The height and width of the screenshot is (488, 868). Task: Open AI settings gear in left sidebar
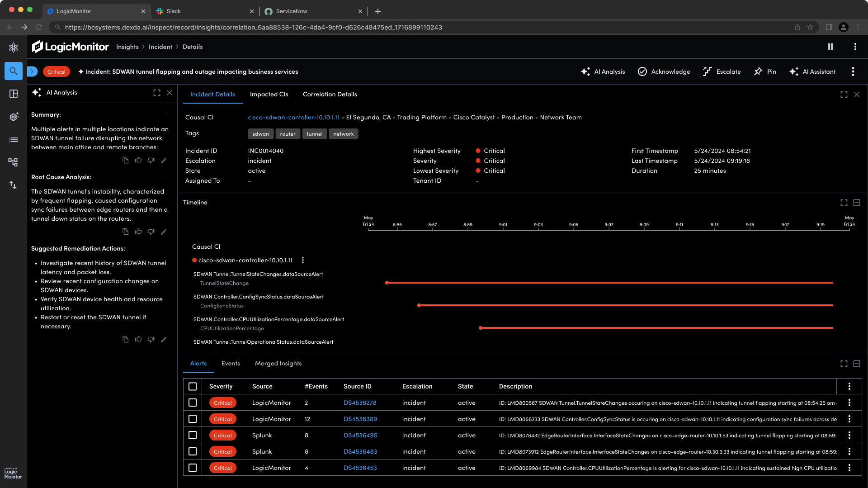point(13,117)
